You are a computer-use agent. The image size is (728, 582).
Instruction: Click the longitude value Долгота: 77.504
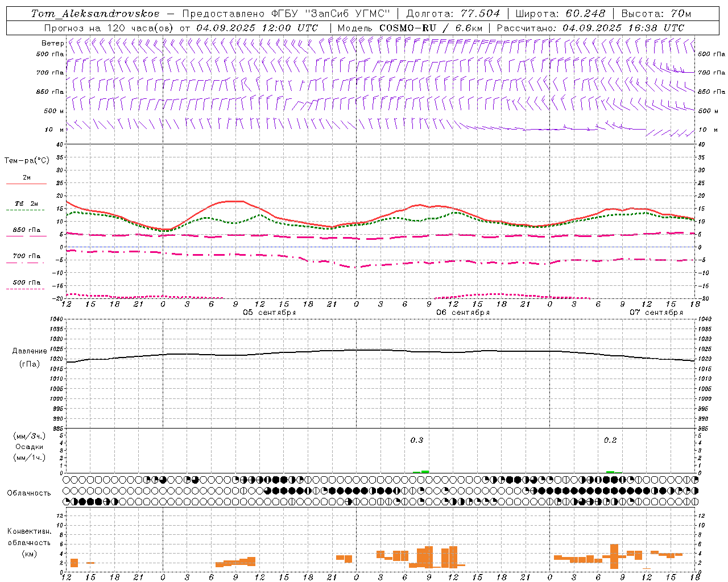pyautogui.click(x=453, y=14)
